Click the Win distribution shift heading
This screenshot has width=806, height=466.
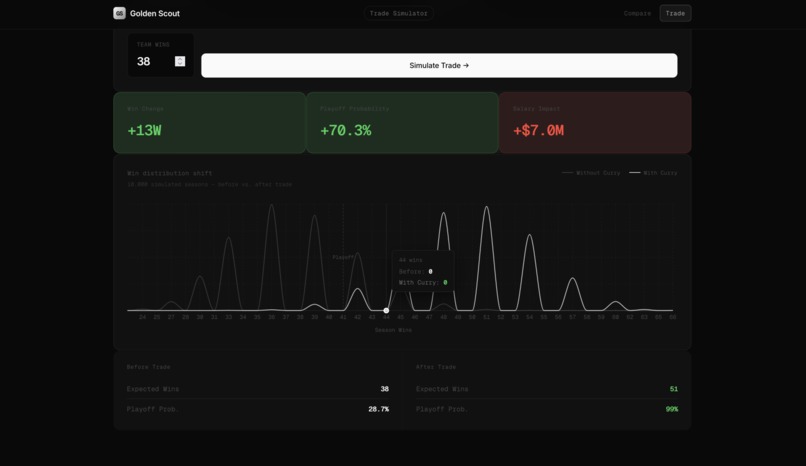170,173
